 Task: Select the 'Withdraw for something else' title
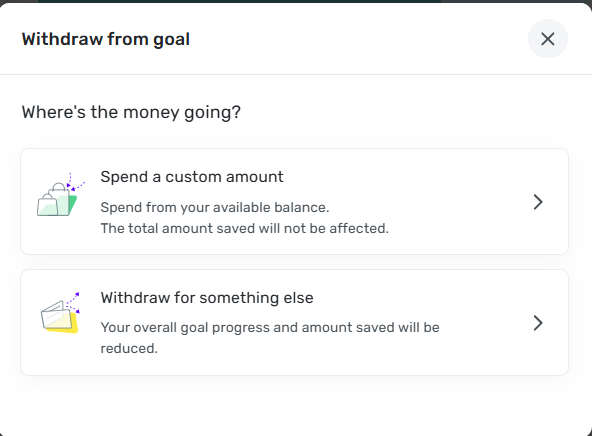click(x=207, y=298)
